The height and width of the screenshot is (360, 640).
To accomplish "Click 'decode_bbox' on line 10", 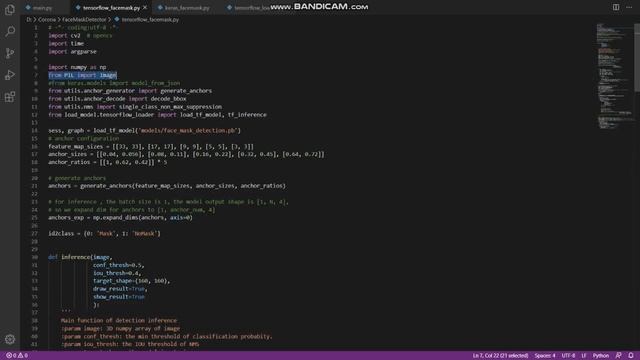I will click(168, 99).
